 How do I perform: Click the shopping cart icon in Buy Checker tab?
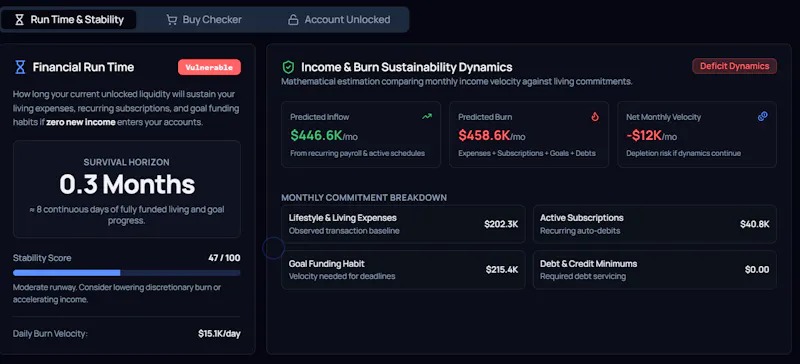tap(171, 20)
